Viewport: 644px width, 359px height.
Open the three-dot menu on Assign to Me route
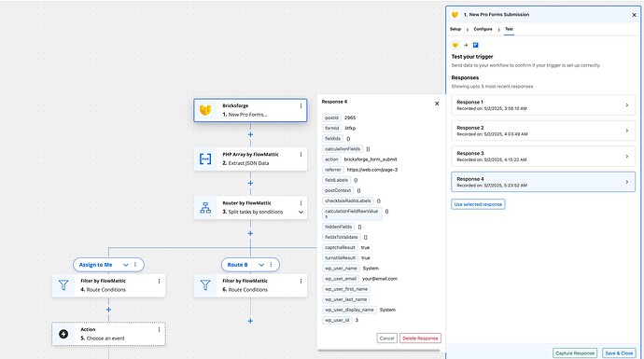tap(135, 265)
